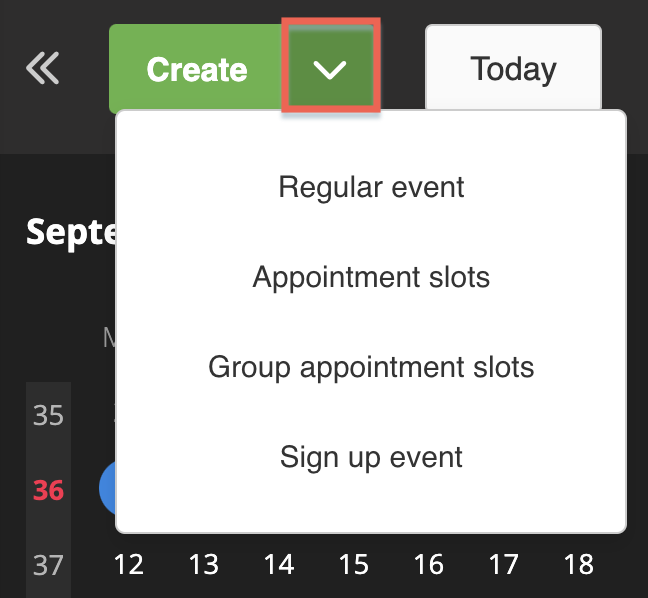Select Sign up event option
This screenshot has width=648, height=598.
point(371,458)
